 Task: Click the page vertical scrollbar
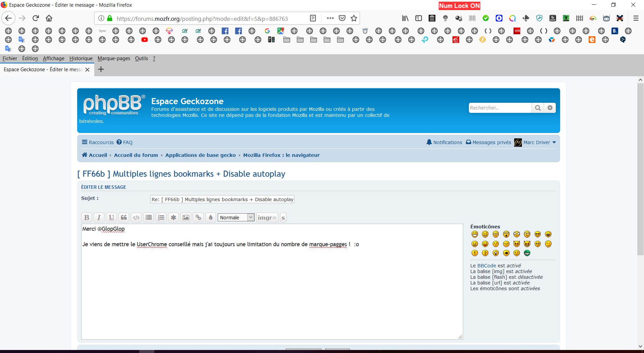(640, 170)
